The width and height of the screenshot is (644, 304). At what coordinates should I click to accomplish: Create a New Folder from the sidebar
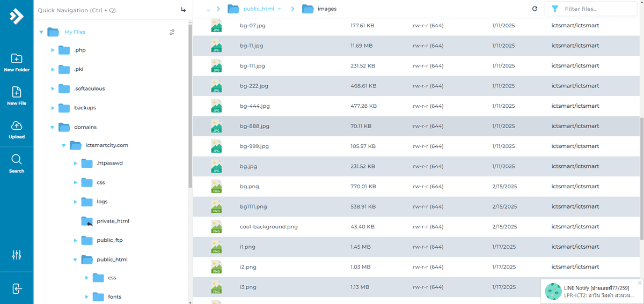(17, 63)
